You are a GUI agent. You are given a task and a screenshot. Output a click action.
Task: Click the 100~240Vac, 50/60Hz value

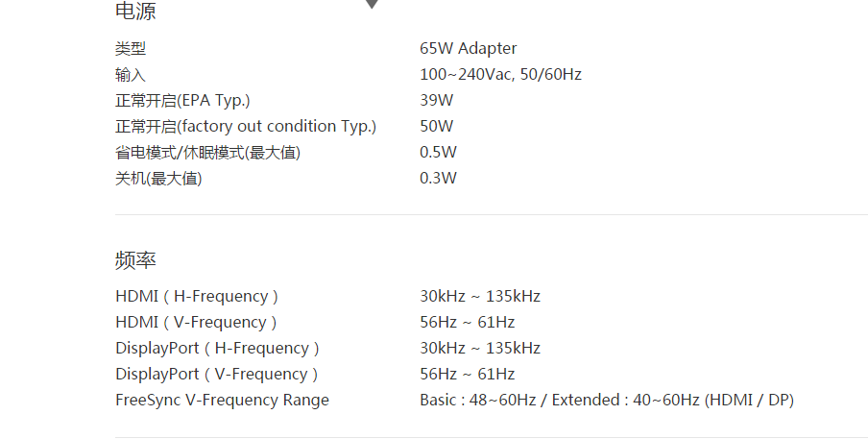[x=500, y=74]
